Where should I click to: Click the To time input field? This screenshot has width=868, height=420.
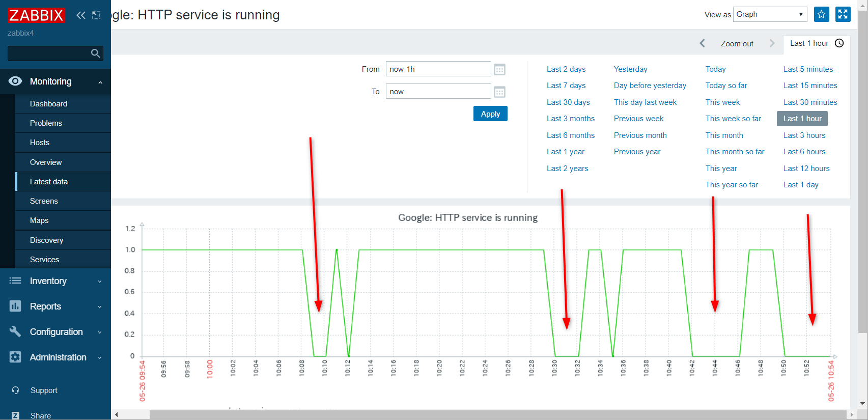[438, 92]
